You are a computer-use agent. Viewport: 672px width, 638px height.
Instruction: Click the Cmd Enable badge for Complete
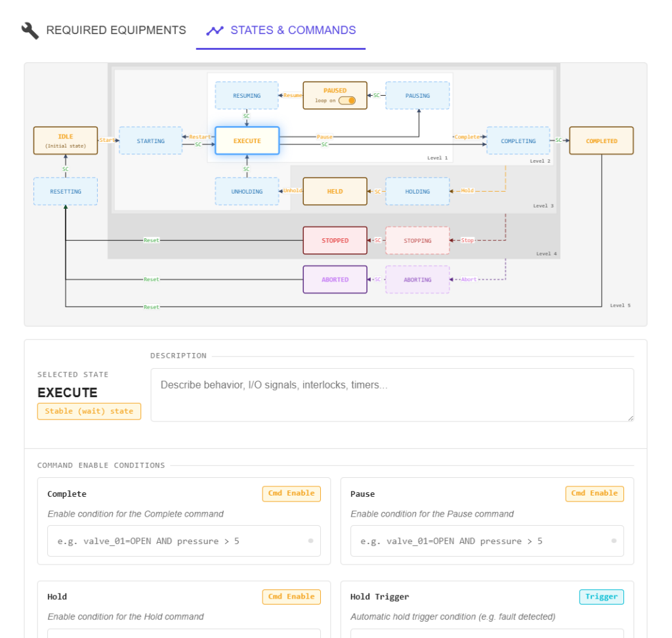(291, 494)
